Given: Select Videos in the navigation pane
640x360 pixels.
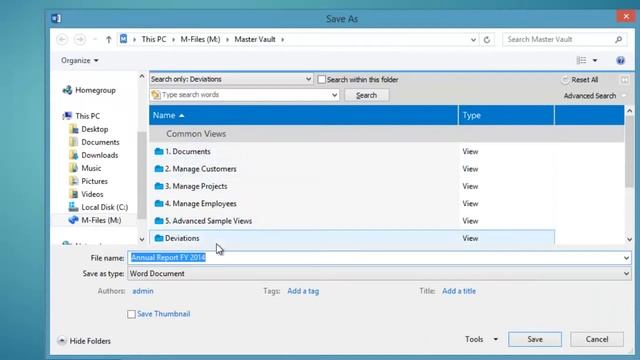Looking at the screenshot, I should (92, 194).
